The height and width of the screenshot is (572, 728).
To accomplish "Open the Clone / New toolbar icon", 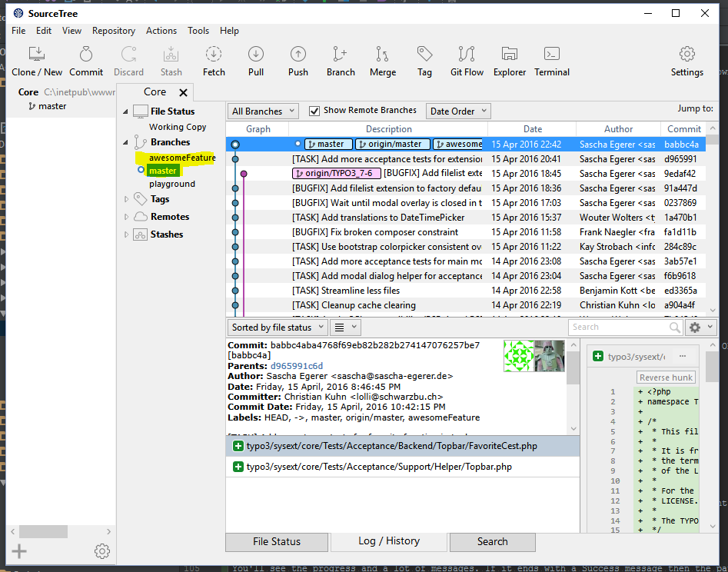I will [37, 62].
